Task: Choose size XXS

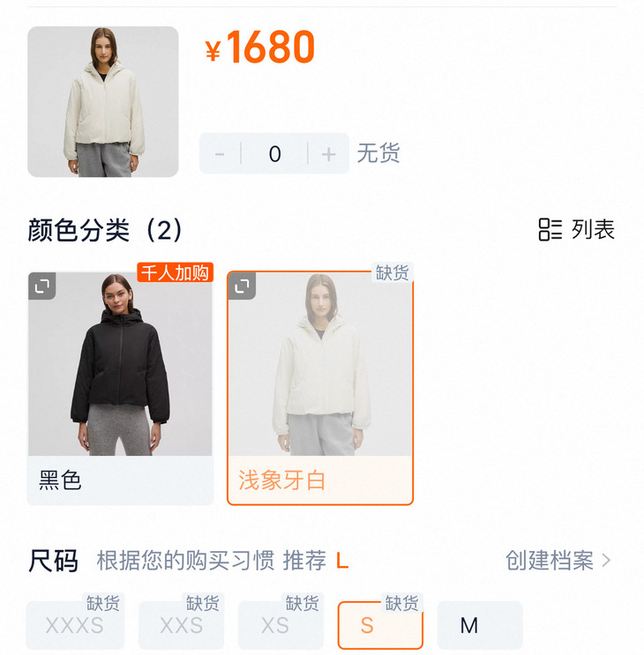Action: coord(181,625)
